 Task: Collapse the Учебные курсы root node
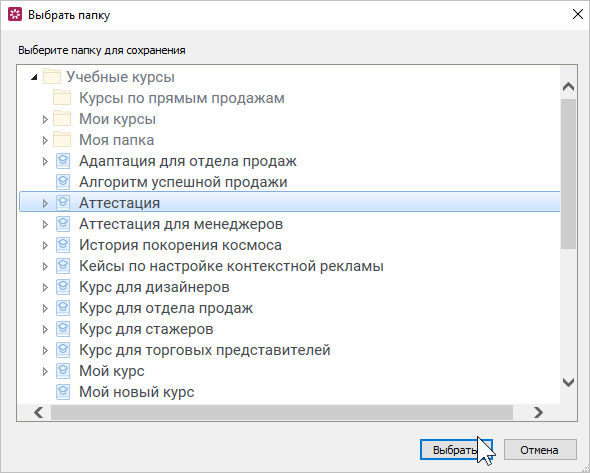(x=34, y=77)
